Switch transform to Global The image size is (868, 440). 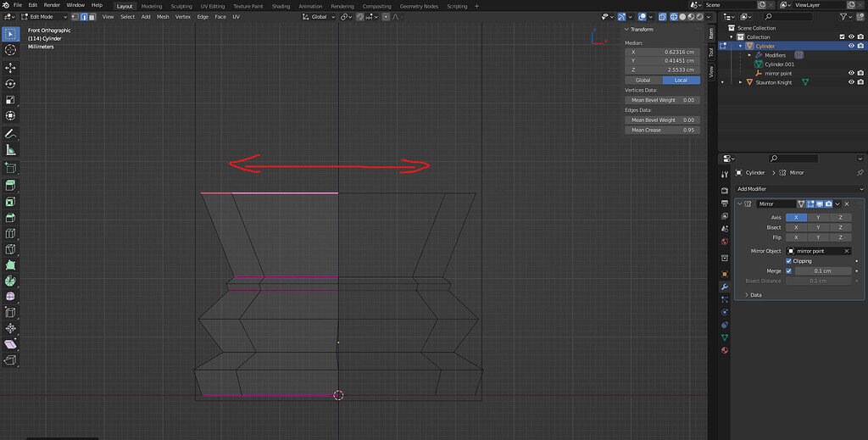coord(643,80)
